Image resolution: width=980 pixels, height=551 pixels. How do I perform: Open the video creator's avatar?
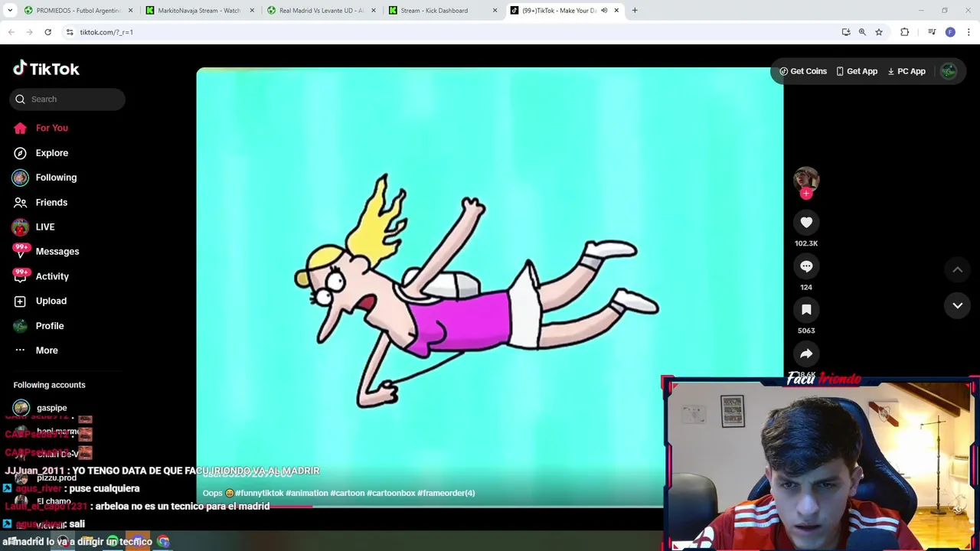[x=806, y=179]
